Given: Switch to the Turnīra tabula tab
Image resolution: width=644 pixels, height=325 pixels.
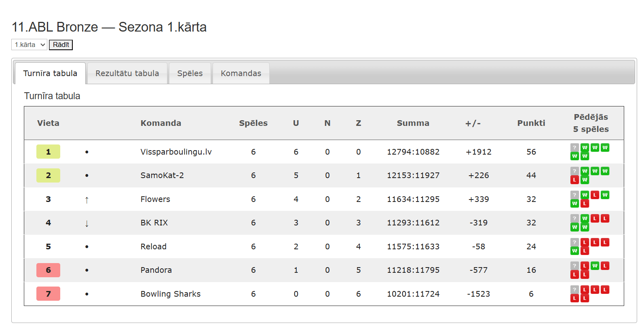Looking at the screenshot, I should point(50,73).
